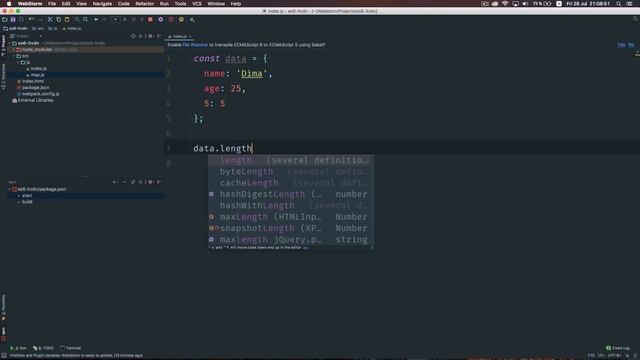Open the Terminal tool window button
The image size is (640, 360).
coord(71,348)
